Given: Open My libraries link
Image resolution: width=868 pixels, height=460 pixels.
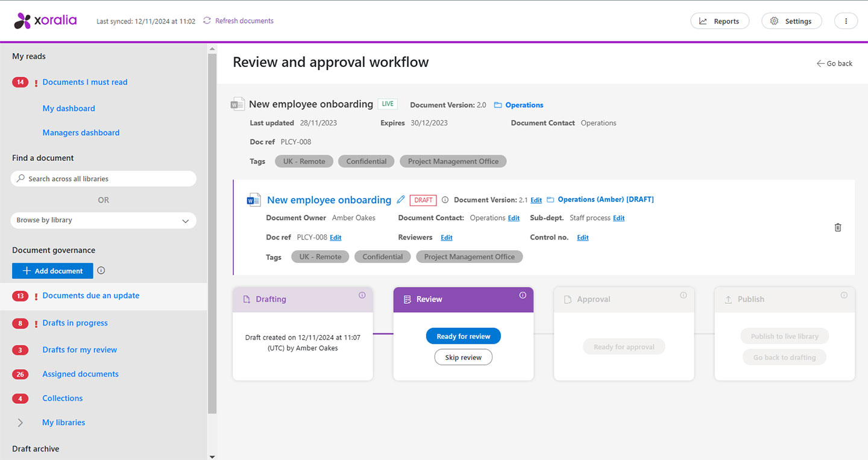Looking at the screenshot, I should click(63, 423).
